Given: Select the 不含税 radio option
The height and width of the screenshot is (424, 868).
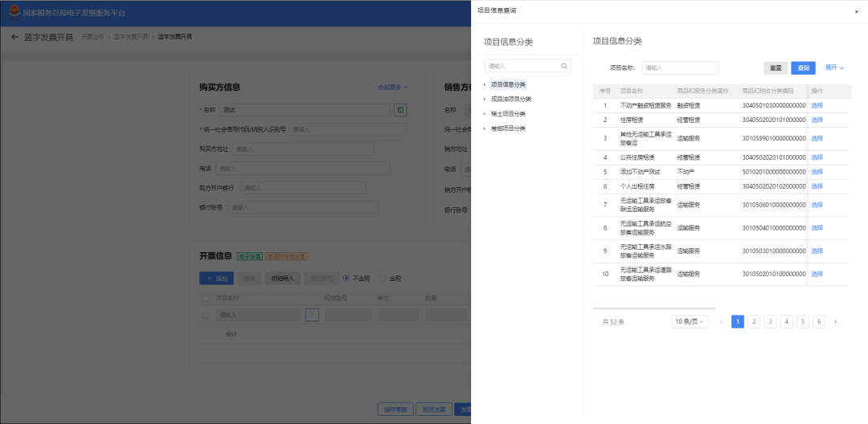Looking at the screenshot, I should point(346,279).
